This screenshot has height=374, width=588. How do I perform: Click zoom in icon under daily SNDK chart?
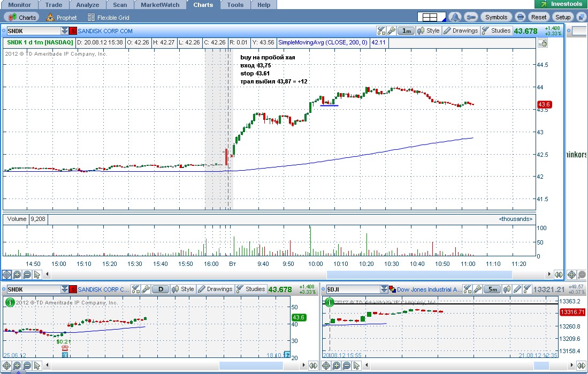(17, 365)
